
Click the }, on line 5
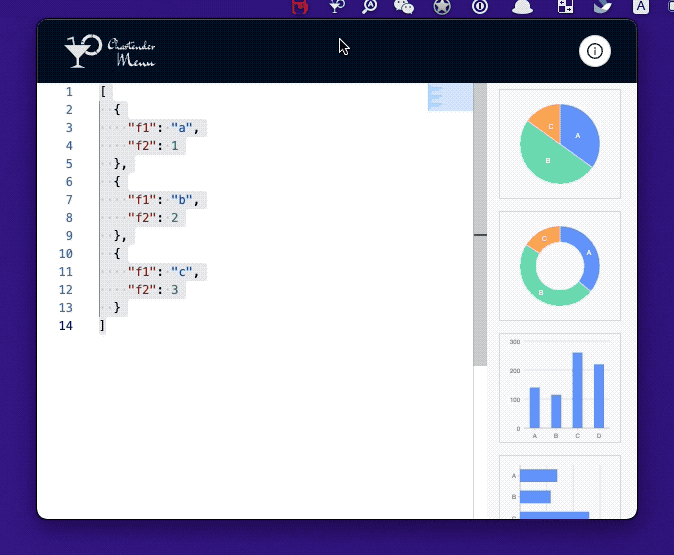coord(120,164)
